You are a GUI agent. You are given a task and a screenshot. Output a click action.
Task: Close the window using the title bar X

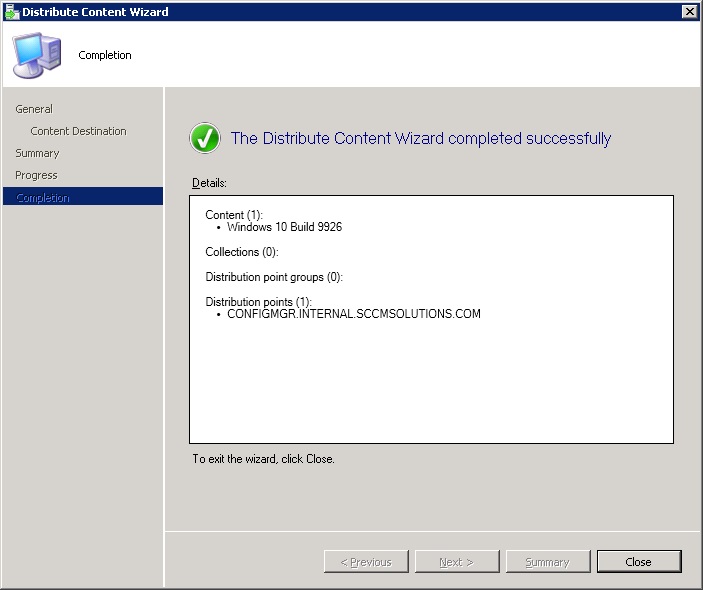689,12
